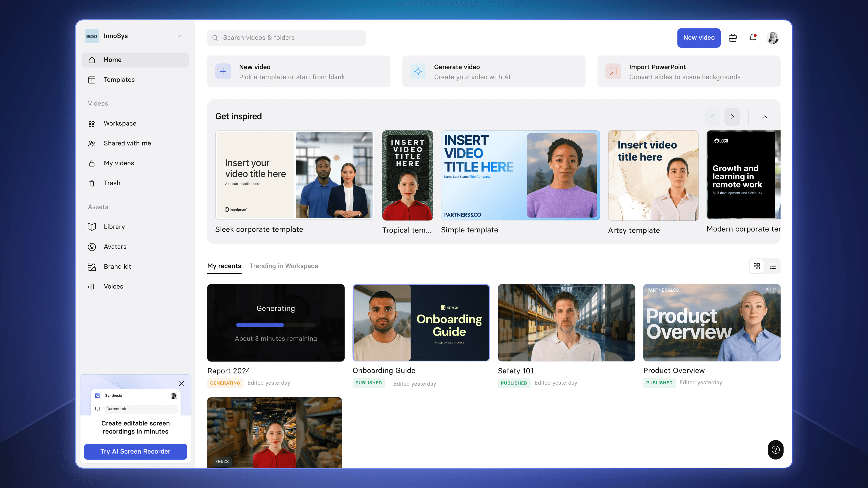Open Library assets
This screenshot has height=488, width=868.
point(114,227)
